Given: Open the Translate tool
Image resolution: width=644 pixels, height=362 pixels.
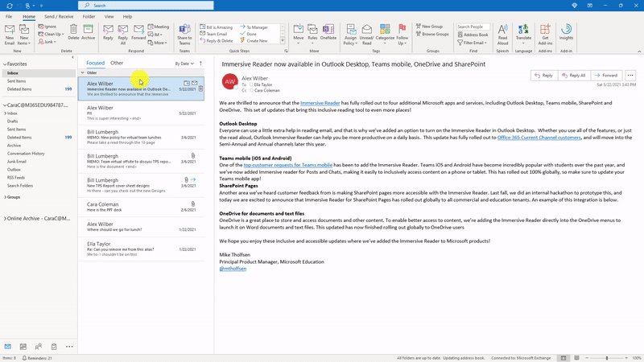Looking at the screenshot, I should (523, 35).
